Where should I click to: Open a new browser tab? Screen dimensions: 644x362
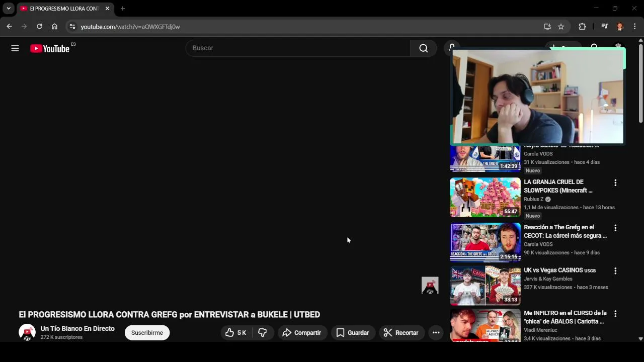point(122,9)
